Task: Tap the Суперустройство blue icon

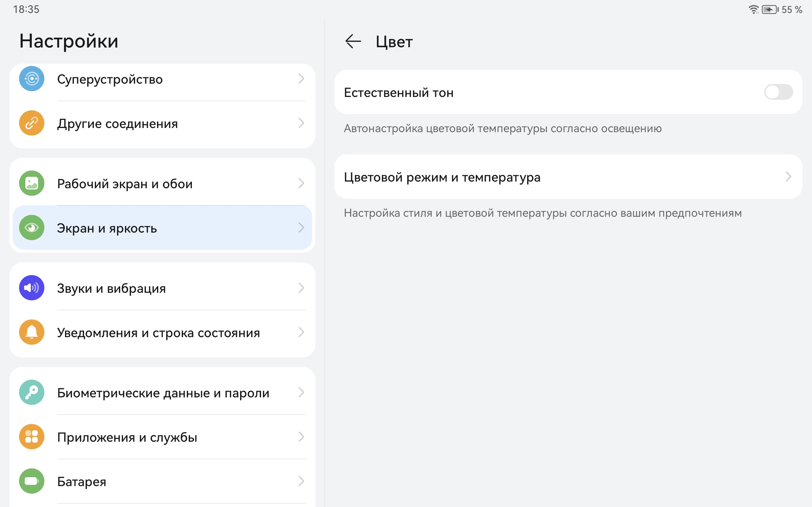Action: coord(31,79)
